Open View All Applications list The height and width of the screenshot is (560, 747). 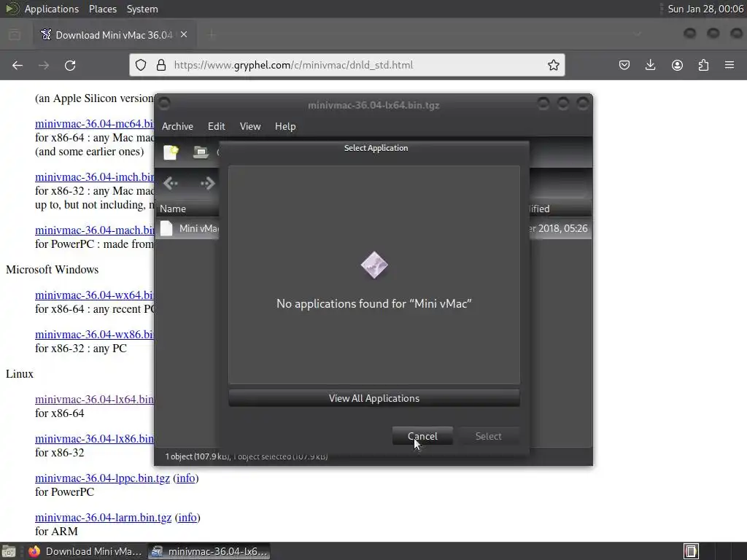(374, 398)
